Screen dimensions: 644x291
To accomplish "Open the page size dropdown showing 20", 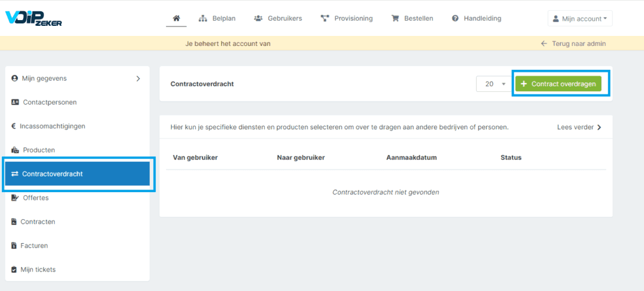I will tap(494, 84).
